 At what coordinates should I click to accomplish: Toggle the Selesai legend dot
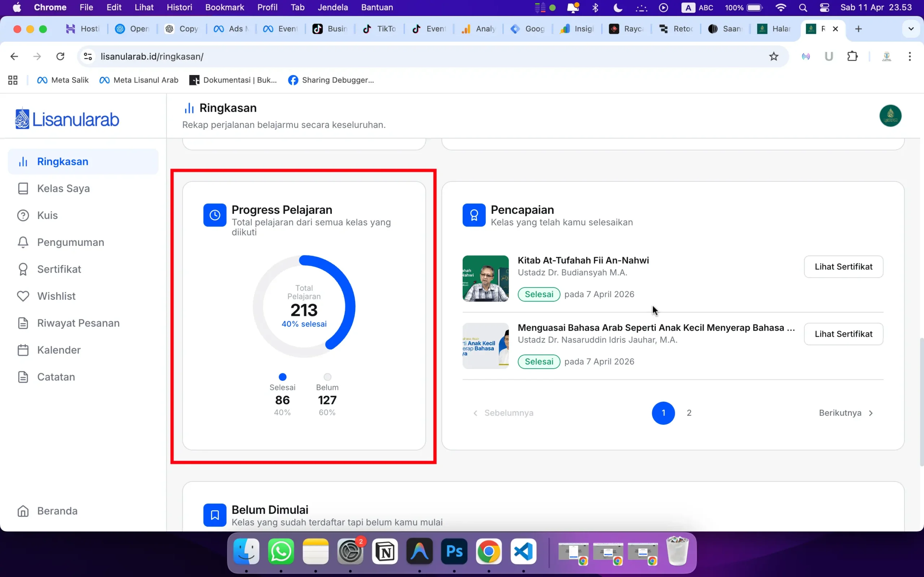pyautogui.click(x=282, y=376)
